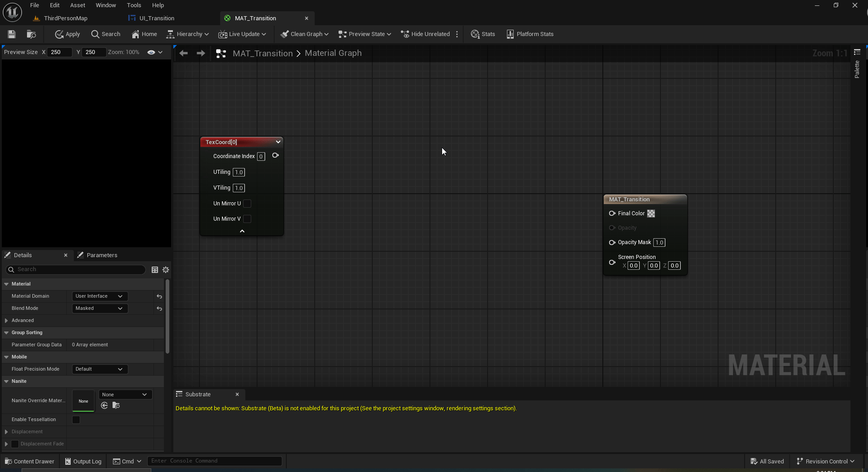Show Platform Stats
Image resolution: width=868 pixels, height=472 pixels.
[x=530, y=34]
